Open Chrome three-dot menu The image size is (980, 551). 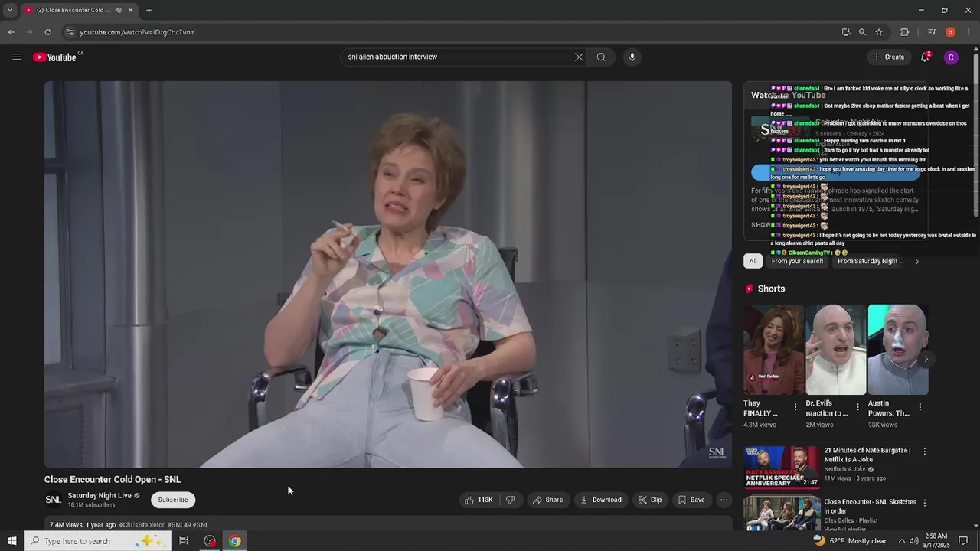[969, 32]
